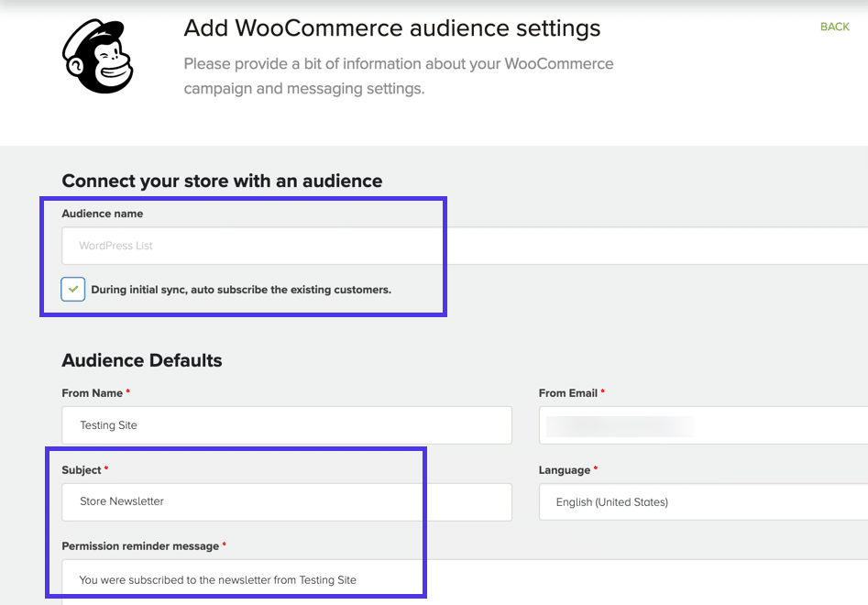Select the Add WooCommerce audience settings heading
The height and width of the screenshot is (605, 868).
click(x=392, y=27)
